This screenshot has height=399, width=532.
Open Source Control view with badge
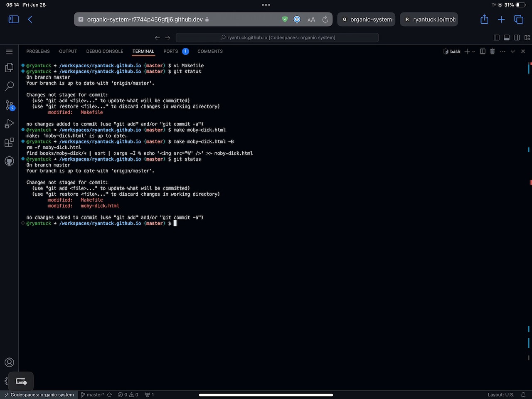(x=9, y=105)
